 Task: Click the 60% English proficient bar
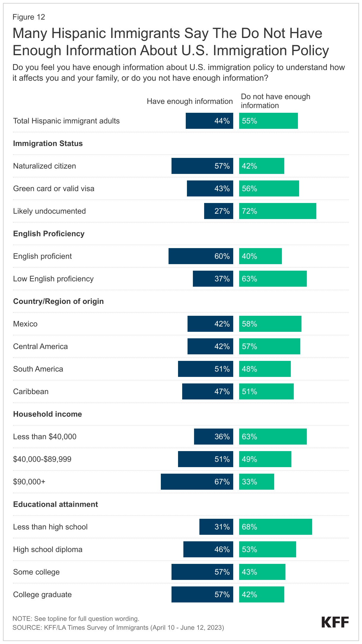pyautogui.click(x=201, y=256)
